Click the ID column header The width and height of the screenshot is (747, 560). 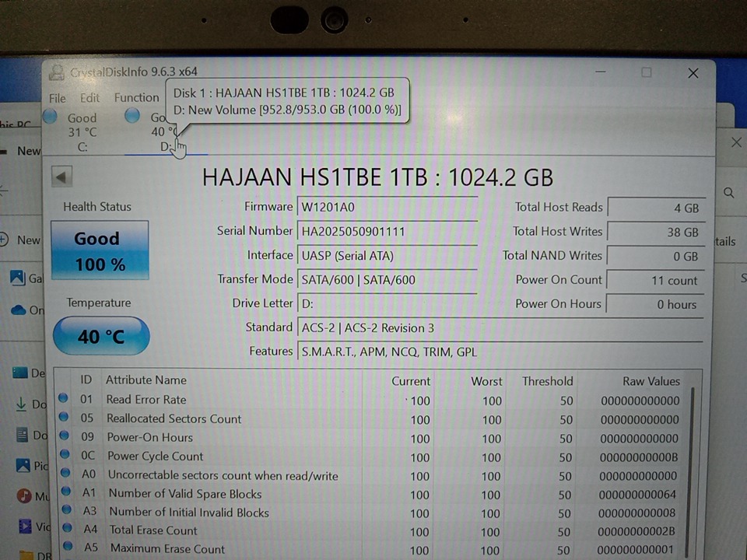(86, 380)
